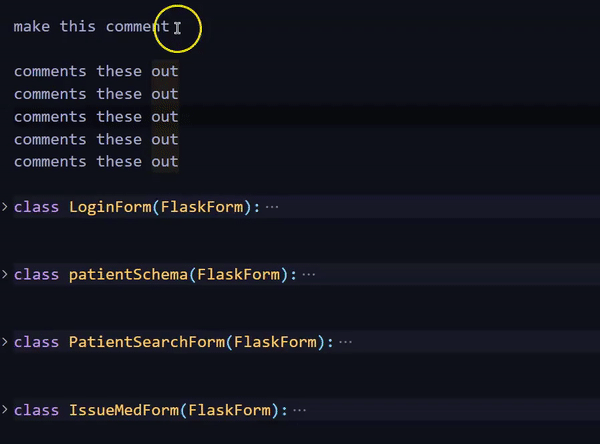Click FlaskForm in the IssueMedForm declaration
This screenshot has height=444, width=600.
229,410
